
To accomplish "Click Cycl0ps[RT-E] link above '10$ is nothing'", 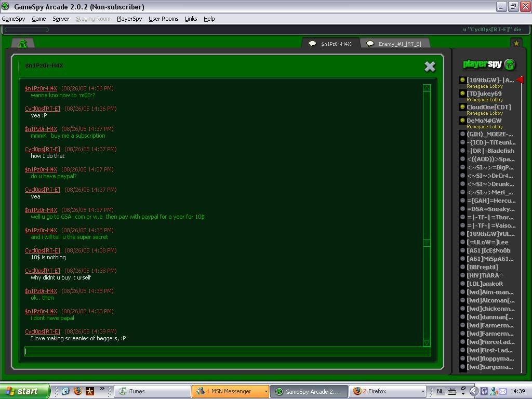I will click(42, 250).
